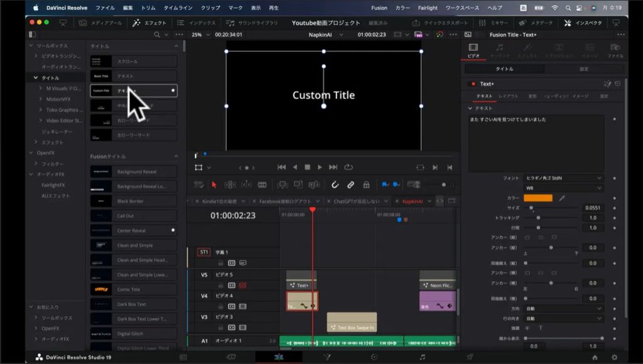This screenshot has height=364, width=643.
Task: Open the viewer zoom 25% dropdown
Action: click(200, 35)
